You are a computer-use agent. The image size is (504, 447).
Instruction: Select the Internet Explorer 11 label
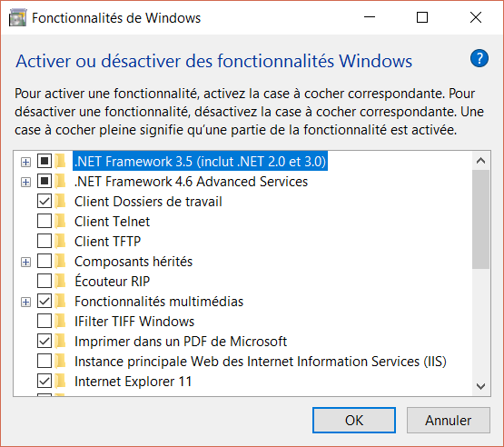133,381
